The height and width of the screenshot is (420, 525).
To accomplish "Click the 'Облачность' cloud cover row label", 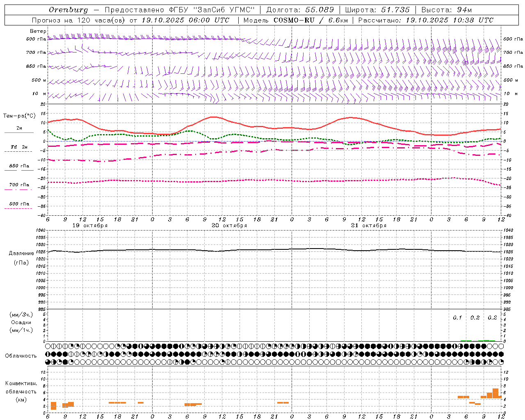I will click(21, 356).
